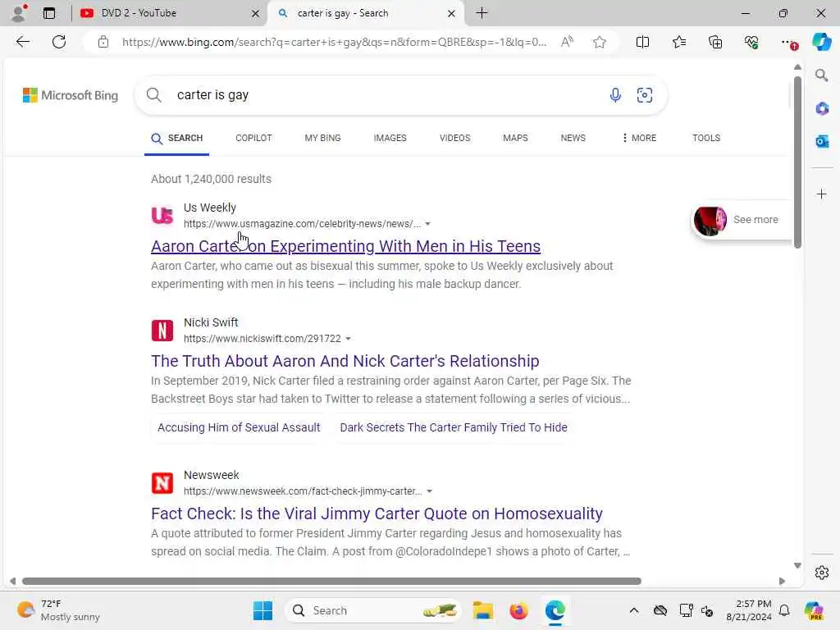Open sidebar settings gear
Image resolution: width=840 pixels, height=630 pixels.
821,573
